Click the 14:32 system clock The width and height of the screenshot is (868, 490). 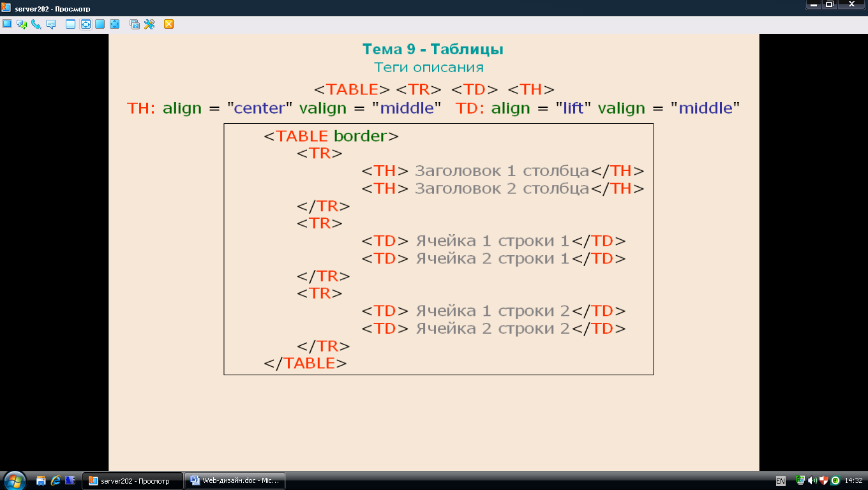tap(853, 480)
